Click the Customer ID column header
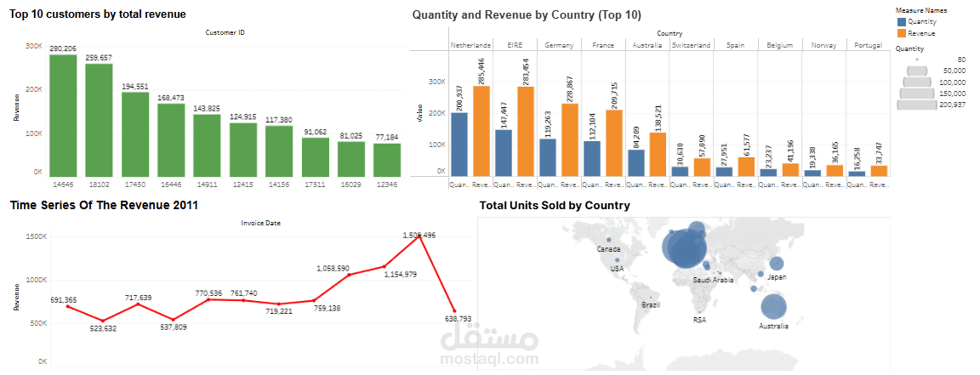Viewport: 980px width, 375px height. [x=225, y=31]
